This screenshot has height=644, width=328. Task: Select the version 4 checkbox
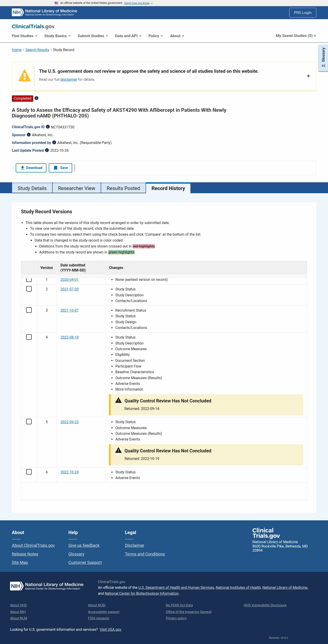click(29, 337)
